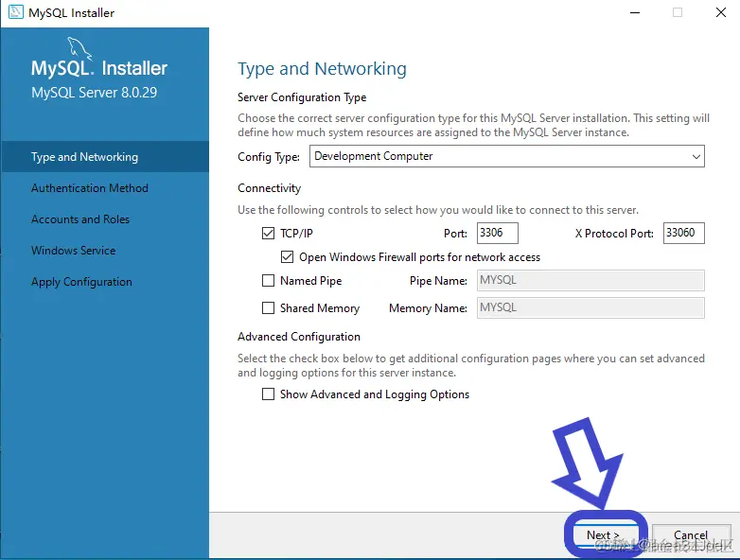Select Type and Networking step in sidebar
740x560 pixels.
click(105, 157)
